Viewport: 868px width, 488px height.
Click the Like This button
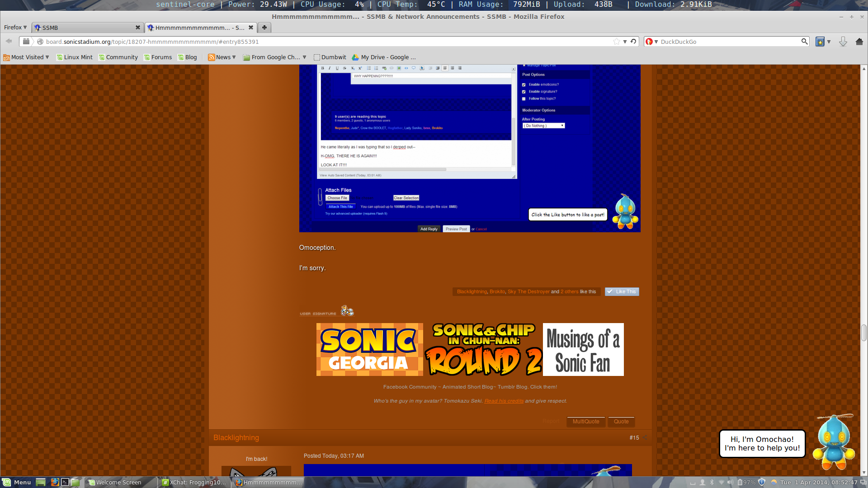pyautogui.click(x=622, y=292)
